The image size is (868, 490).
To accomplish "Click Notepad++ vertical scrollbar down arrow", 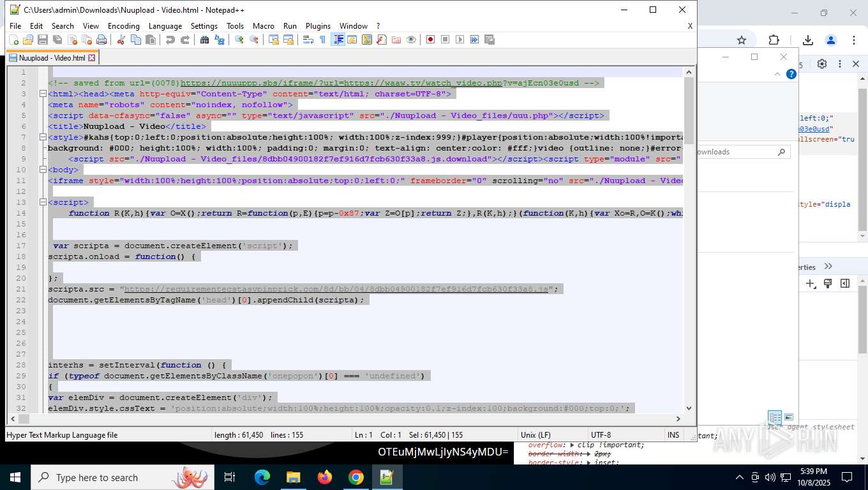I will tap(689, 408).
